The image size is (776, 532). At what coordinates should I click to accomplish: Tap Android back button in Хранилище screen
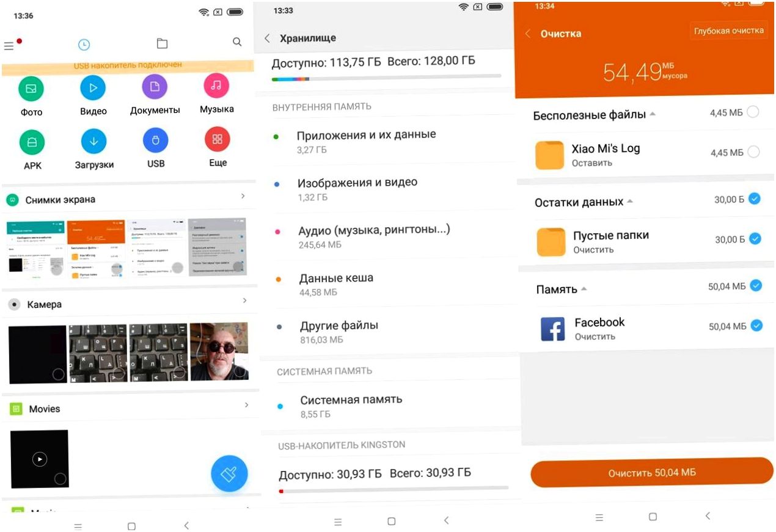point(447,520)
